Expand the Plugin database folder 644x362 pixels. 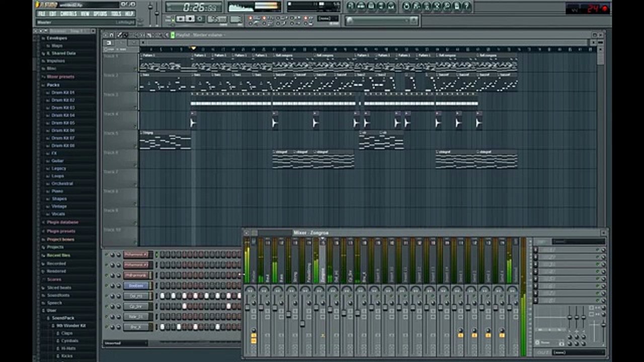coord(62,222)
